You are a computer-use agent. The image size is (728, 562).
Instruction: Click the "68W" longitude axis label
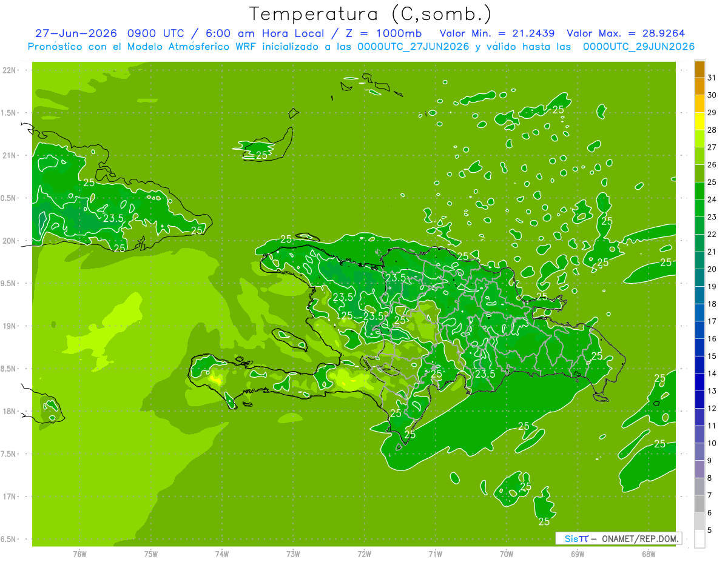click(649, 554)
